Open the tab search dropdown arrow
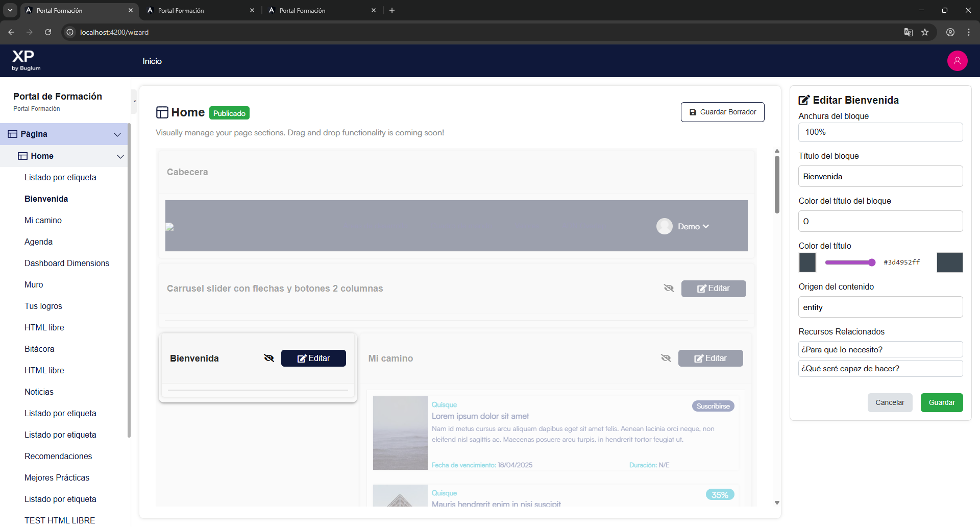The image size is (980, 527). pos(10,10)
